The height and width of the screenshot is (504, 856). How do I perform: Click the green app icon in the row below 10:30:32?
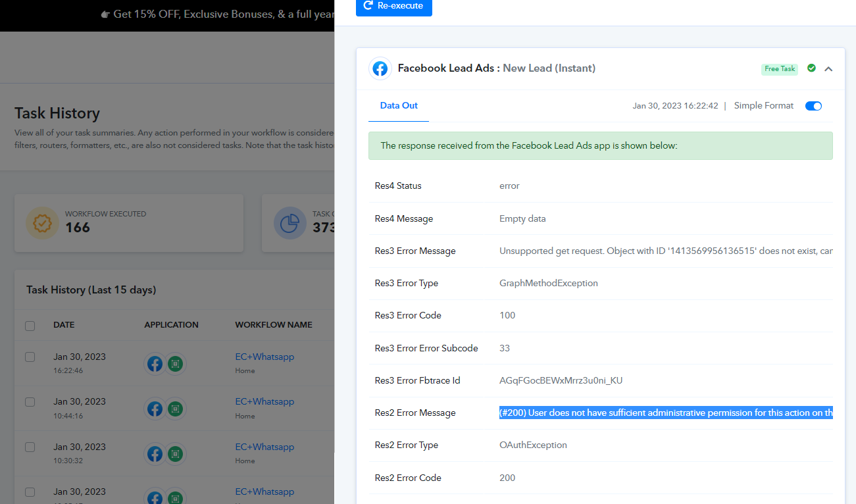pos(175,497)
